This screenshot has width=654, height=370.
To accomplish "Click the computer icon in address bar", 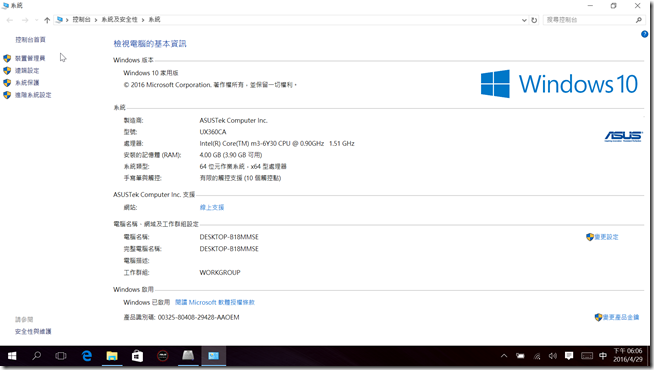I will tap(60, 20).
